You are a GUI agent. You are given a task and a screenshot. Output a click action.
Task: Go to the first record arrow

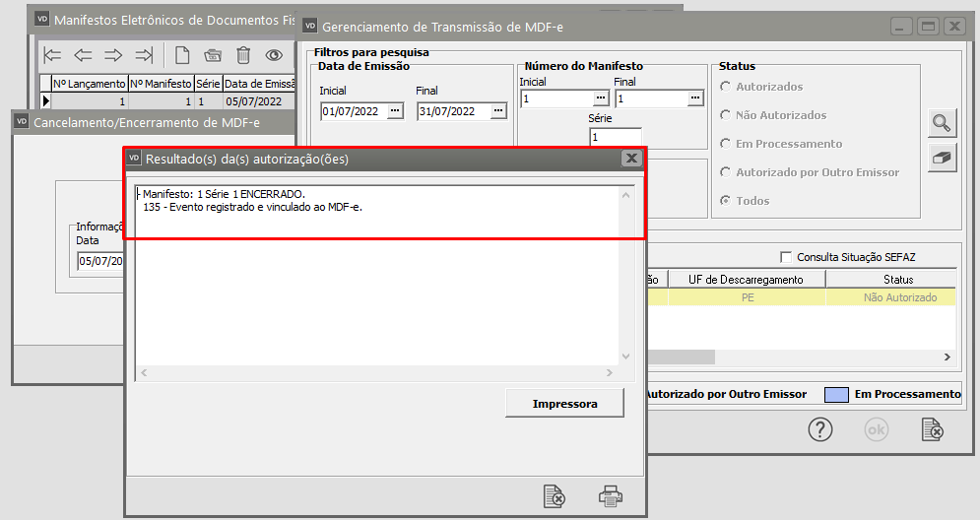(x=53, y=55)
